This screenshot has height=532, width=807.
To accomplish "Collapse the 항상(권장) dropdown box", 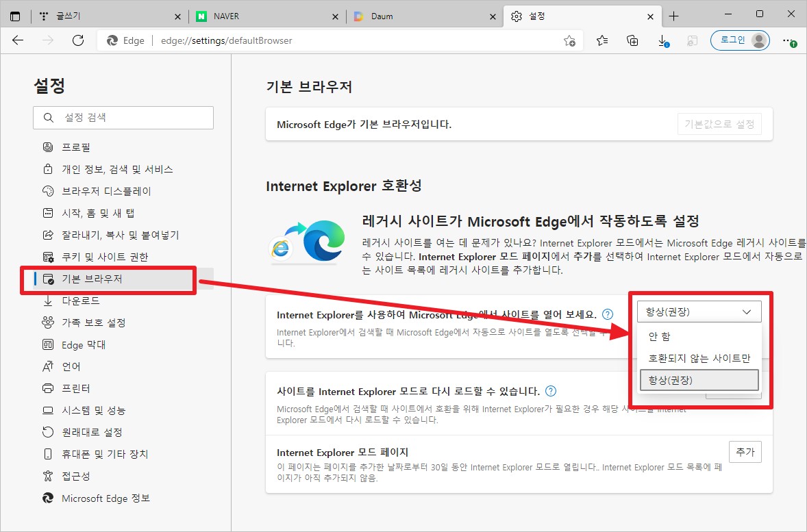I will coord(699,312).
